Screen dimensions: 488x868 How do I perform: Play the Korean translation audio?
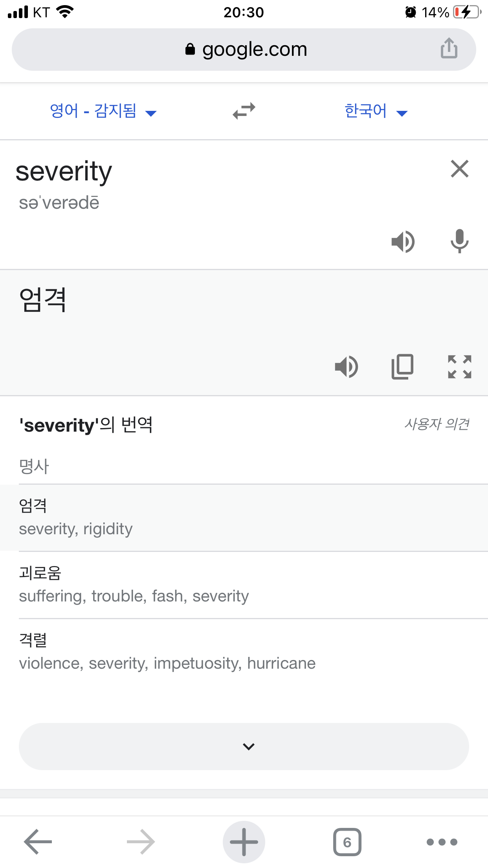[346, 367]
